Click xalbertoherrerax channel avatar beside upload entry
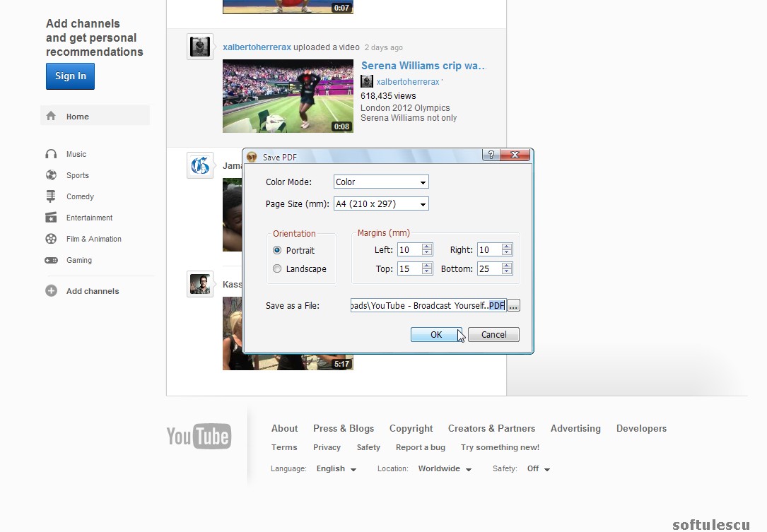 click(x=200, y=47)
